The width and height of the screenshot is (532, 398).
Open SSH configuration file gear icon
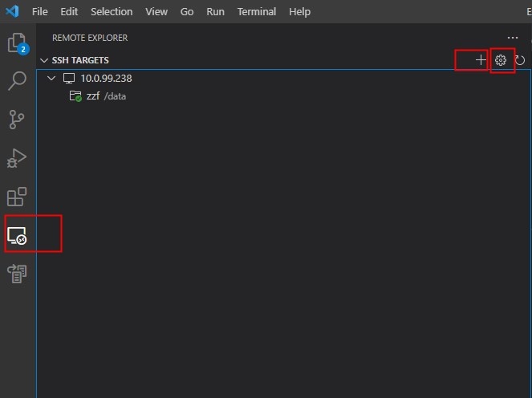[501, 60]
